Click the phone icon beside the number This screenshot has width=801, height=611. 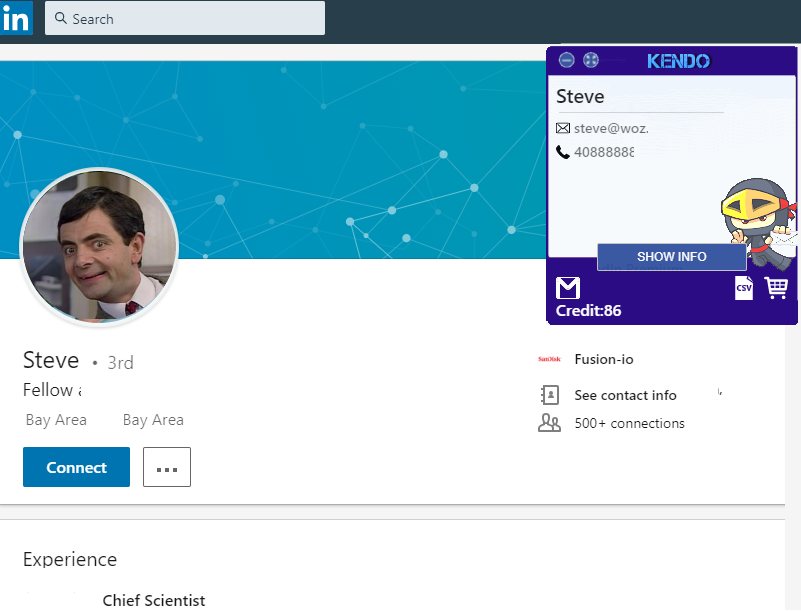(x=563, y=152)
